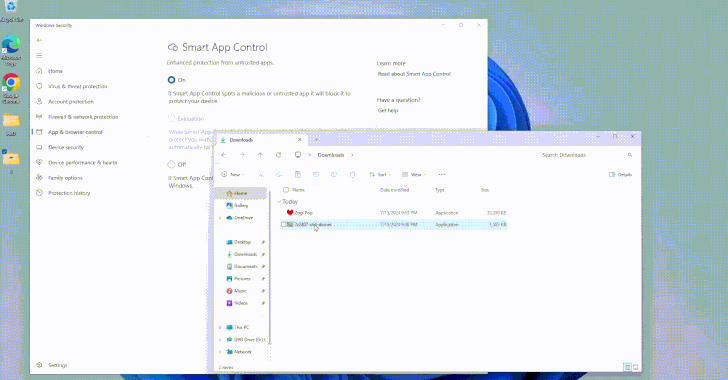Select the Off radio button for Smart App Control
This screenshot has width=728, height=380.
pos(171,164)
